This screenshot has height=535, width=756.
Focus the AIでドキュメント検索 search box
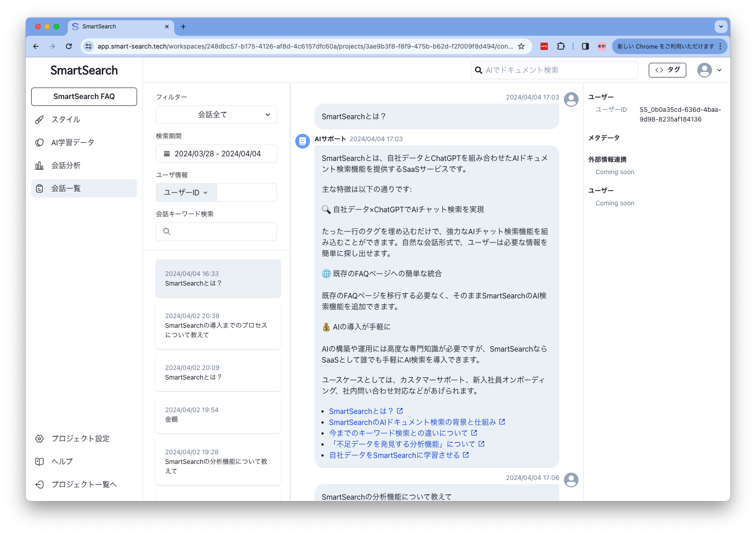click(554, 70)
